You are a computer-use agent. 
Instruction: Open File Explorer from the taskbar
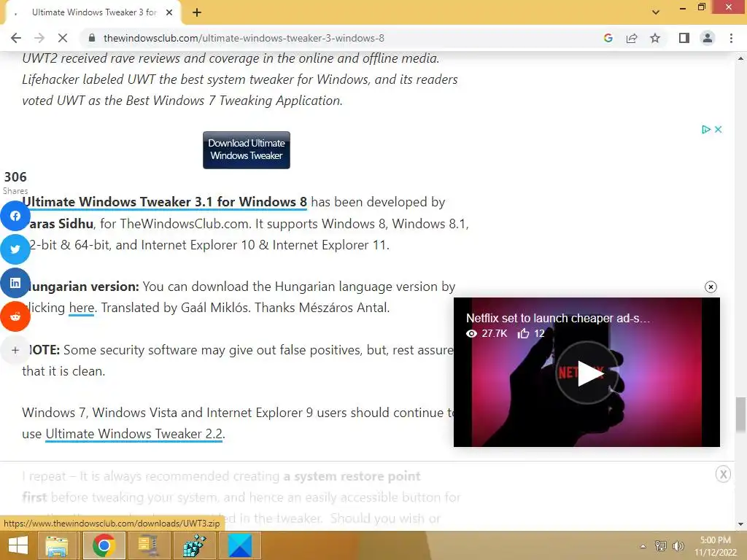click(57, 545)
